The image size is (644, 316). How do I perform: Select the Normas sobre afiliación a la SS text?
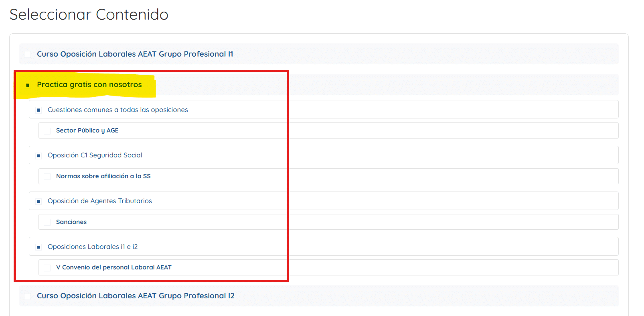pos(103,176)
